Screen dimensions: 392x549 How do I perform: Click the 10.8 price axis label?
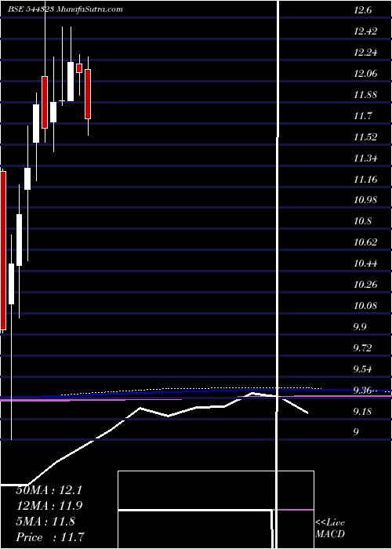pyautogui.click(x=362, y=221)
